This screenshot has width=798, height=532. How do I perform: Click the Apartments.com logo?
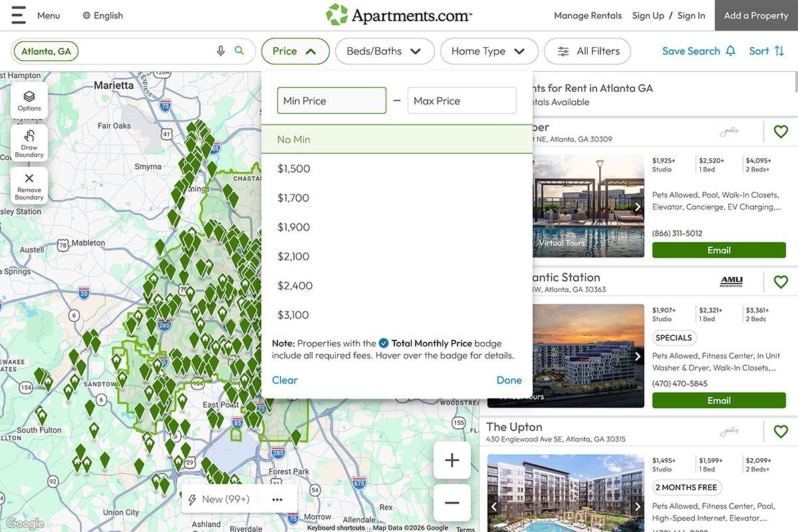coord(398,15)
